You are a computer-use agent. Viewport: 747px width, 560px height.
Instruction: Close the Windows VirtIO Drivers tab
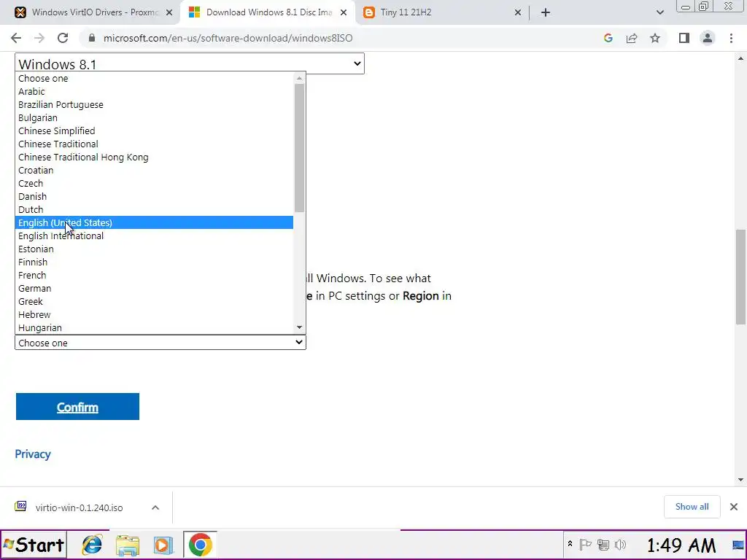point(169,12)
